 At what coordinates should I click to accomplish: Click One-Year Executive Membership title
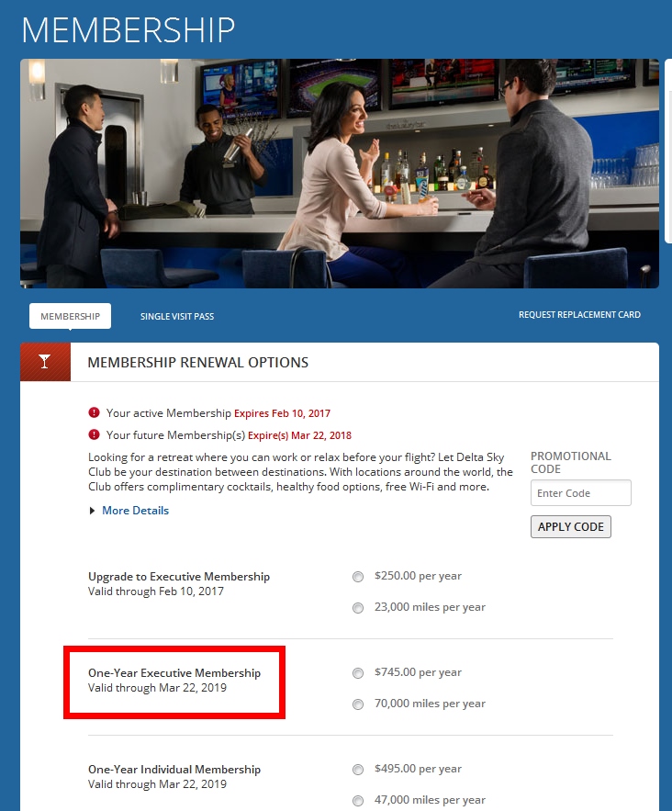(x=174, y=673)
